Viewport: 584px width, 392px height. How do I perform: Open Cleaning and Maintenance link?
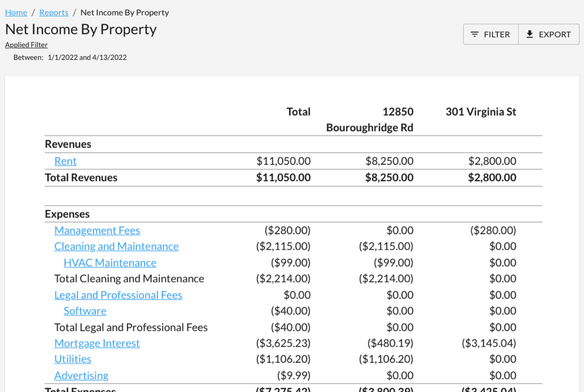click(116, 246)
